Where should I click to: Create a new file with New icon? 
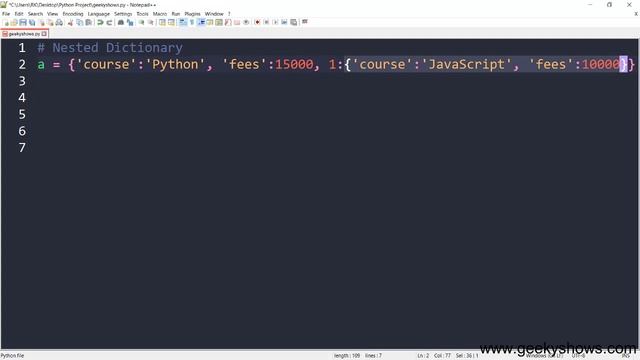(x=6, y=22)
